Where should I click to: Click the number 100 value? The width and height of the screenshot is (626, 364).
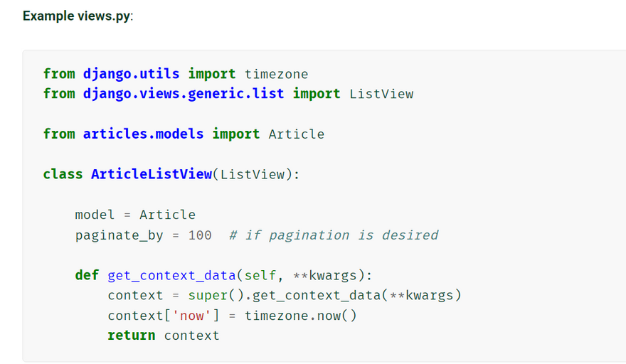coord(200,235)
